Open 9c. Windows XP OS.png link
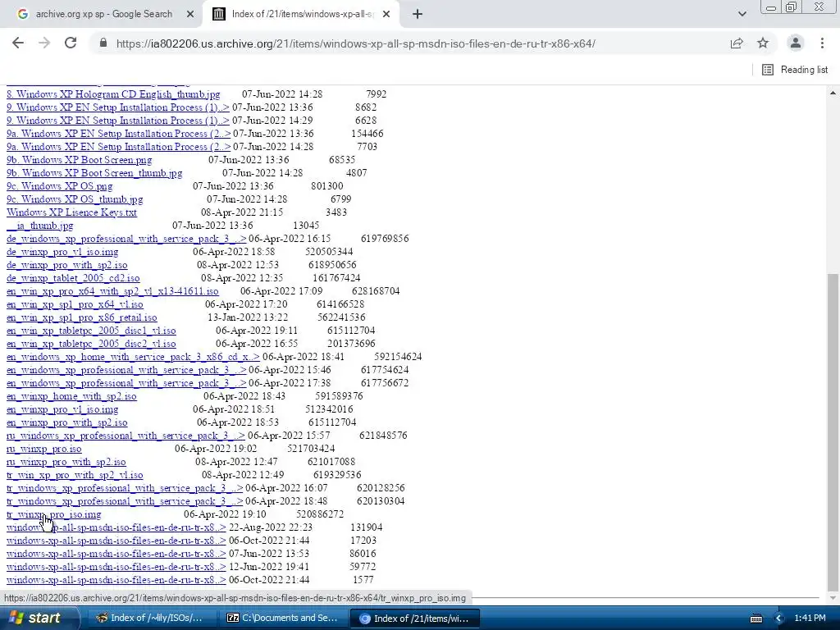This screenshot has height=630, width=840. coord(59,186)
